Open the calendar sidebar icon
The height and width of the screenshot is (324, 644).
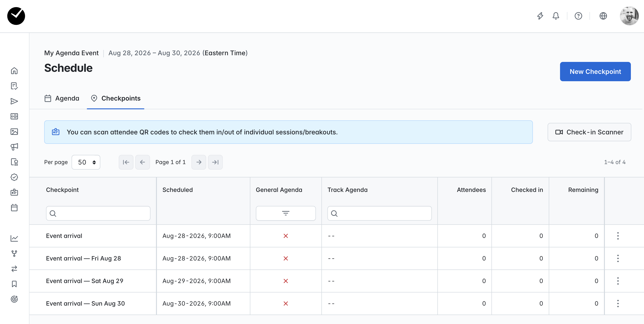(14, 208)
